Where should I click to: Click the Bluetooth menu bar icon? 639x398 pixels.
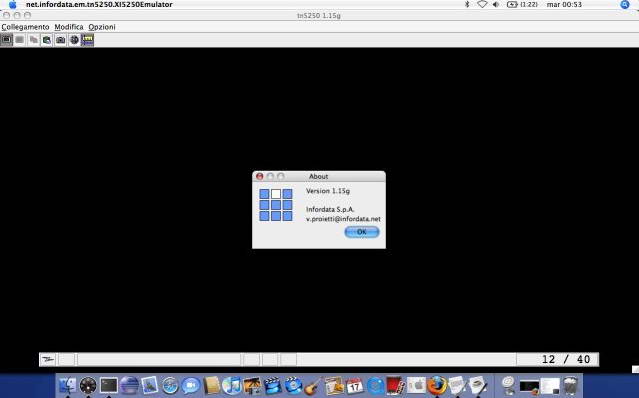[467, 4]
